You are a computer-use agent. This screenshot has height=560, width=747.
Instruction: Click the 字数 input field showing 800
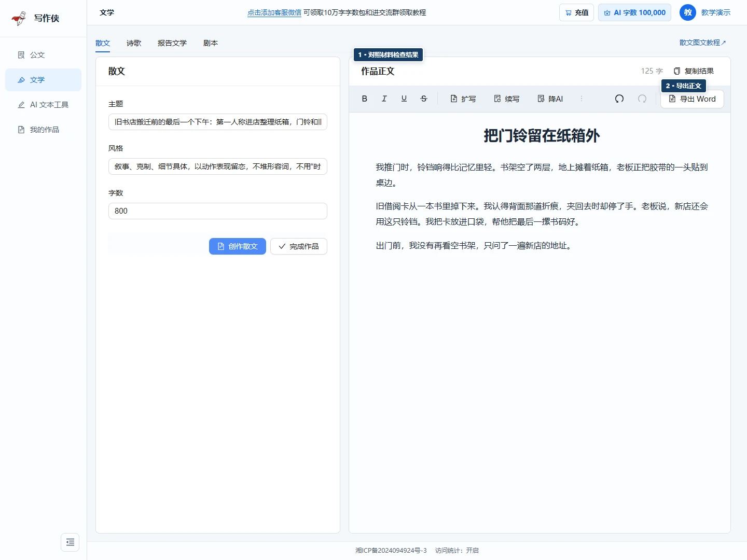(x=218, y=211)
